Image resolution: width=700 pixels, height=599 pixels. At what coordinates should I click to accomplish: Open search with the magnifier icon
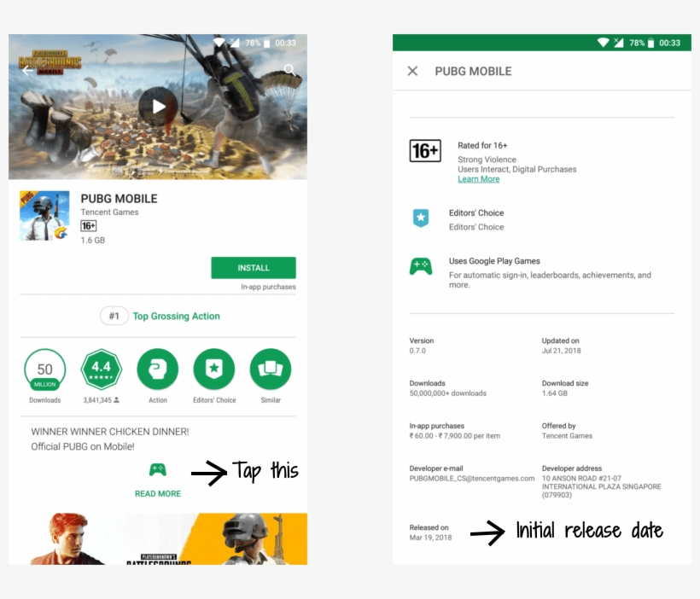point(289,69)
